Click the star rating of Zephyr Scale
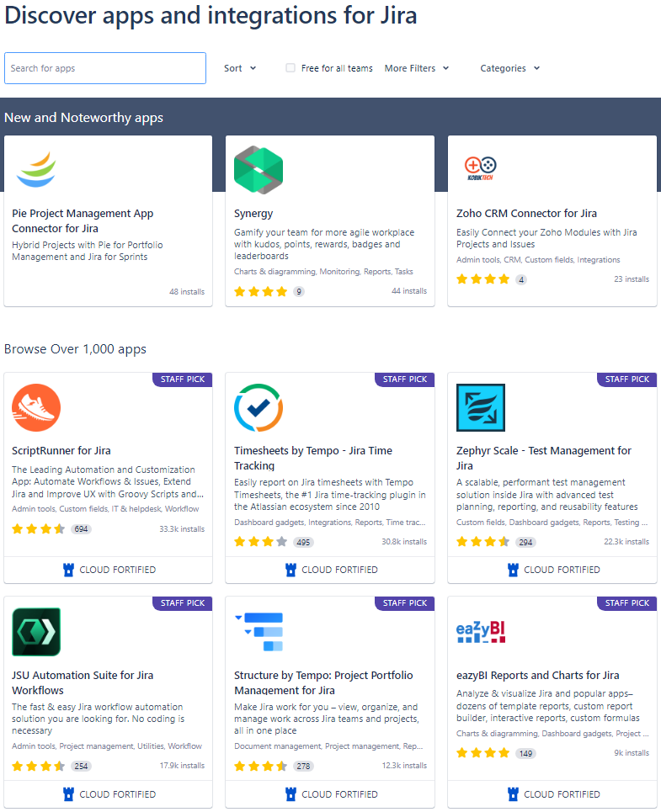 click(482, 542)
